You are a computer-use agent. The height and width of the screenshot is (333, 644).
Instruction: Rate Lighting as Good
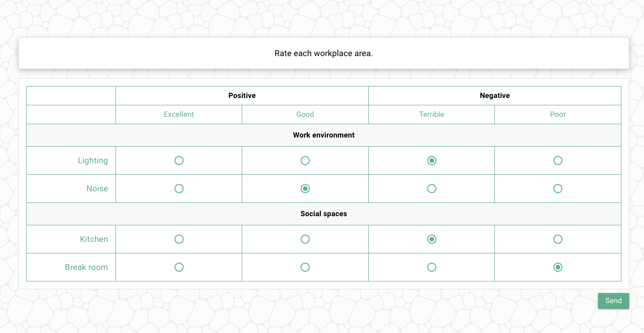(x=305, y=161)
